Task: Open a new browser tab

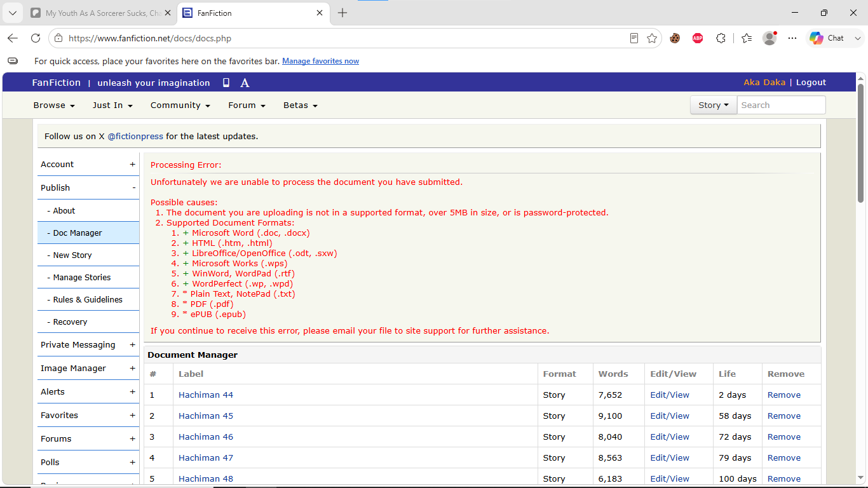Action: point(342,13)
